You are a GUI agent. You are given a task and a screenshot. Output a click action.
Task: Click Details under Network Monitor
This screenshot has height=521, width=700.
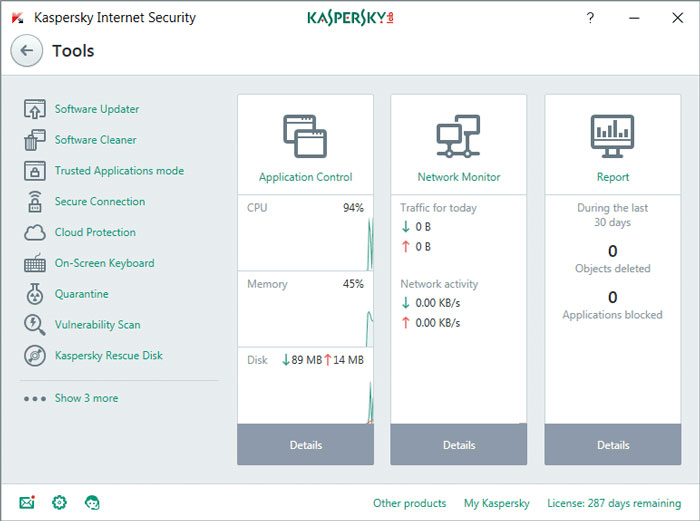(x=458, y=445)
